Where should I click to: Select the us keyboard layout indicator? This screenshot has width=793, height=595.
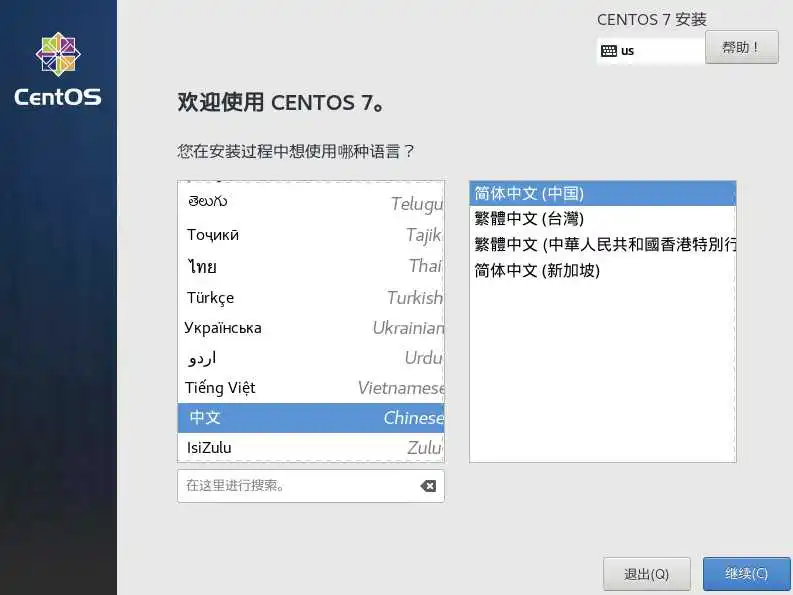pyautogui.click(x=650, y=51)
